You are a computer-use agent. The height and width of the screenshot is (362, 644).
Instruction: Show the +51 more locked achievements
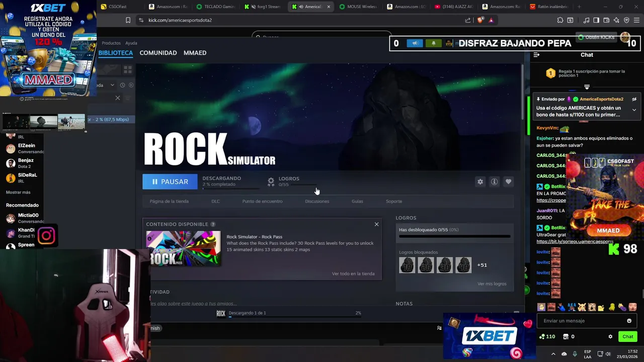point(482,265)
